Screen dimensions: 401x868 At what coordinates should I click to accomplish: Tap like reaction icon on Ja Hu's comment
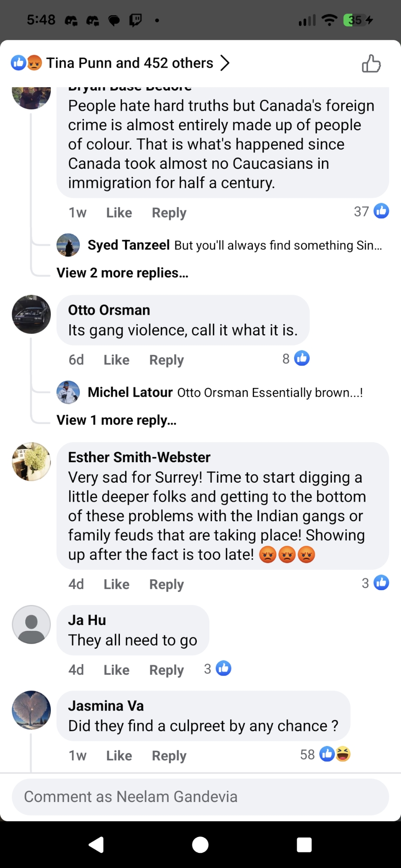pos(223,669)
